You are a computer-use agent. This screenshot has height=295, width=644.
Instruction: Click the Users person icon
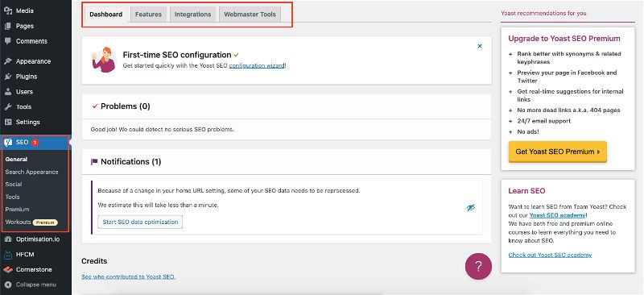point(8,92)
